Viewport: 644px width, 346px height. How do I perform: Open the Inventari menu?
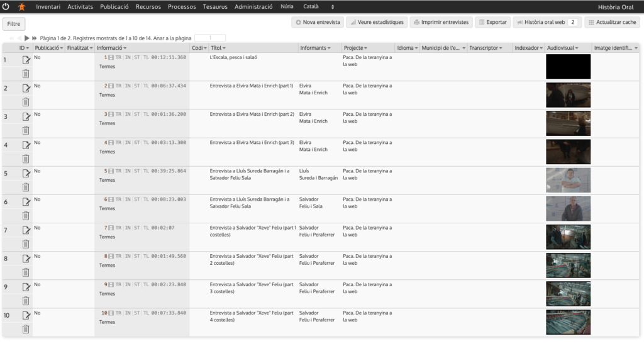(x=48, y=7)
